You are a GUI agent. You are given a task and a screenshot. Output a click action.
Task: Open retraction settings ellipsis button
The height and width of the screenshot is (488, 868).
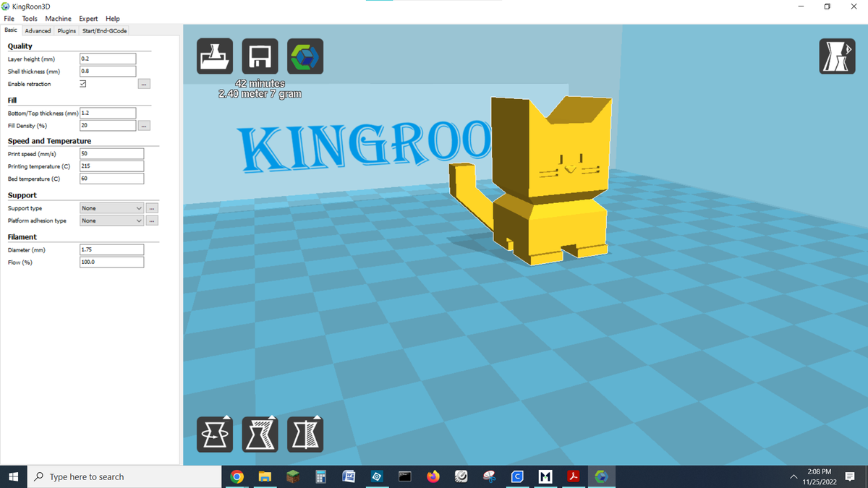click(x=145, y=84)
